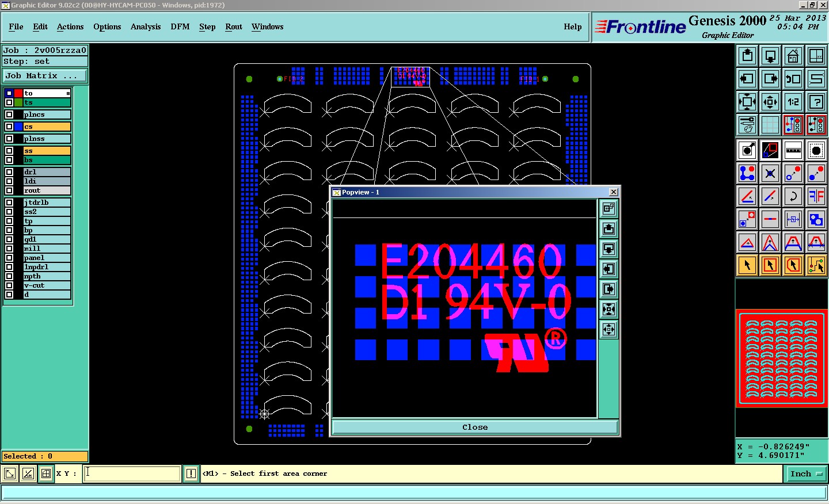Click the 1:2 scale icon
The width and height of the screenshot is (829, 504).
click(x=793, y=102)
